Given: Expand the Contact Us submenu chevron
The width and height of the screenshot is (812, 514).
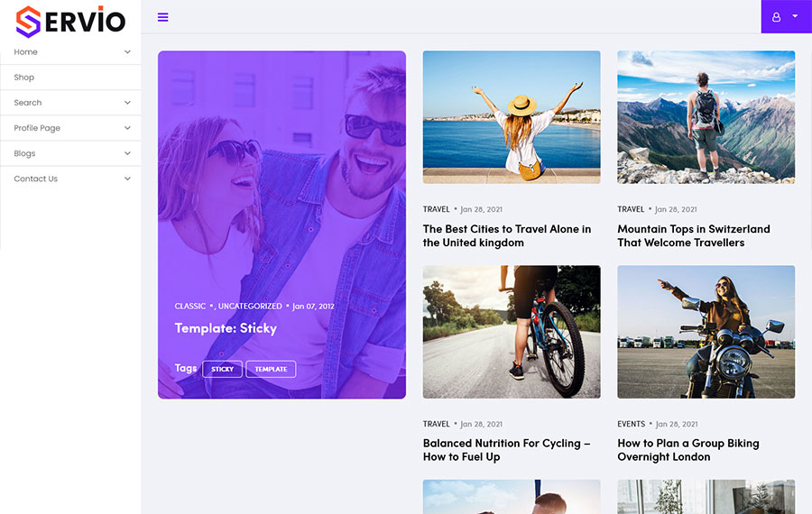Looking at the screenshot, I should [127, 179].
